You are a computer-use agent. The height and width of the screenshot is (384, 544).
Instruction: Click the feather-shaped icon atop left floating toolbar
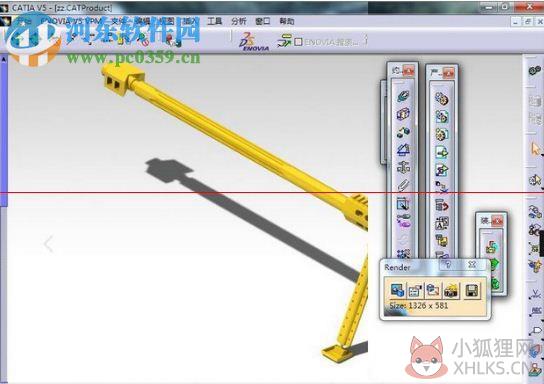[x=403, y=96]
